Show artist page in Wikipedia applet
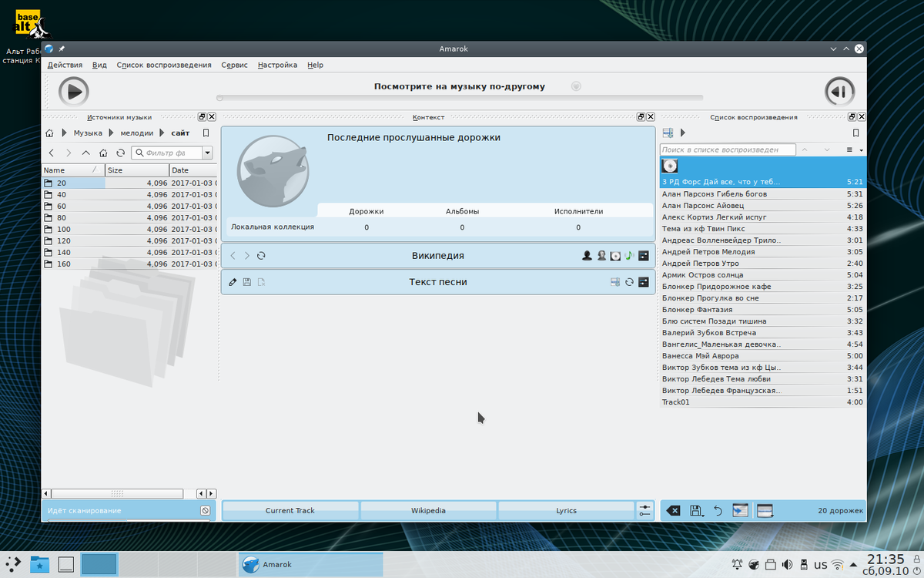This screenshot has width=924, height=578. coord(587,255)
